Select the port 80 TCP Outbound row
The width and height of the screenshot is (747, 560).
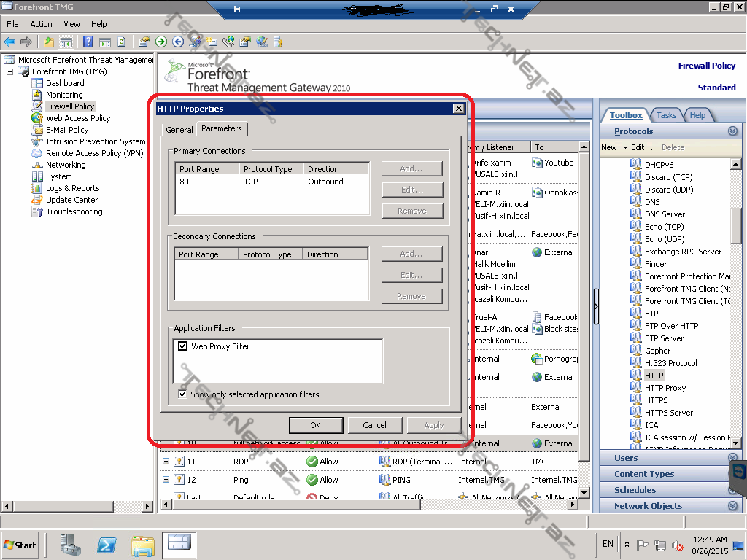(x=270, y=182)
